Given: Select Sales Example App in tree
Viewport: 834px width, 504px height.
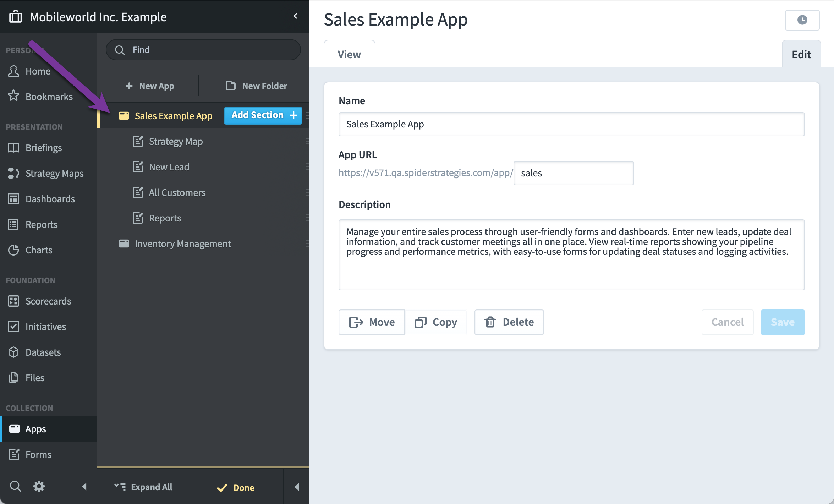Looking at the screenshot, I should (174, 116).
